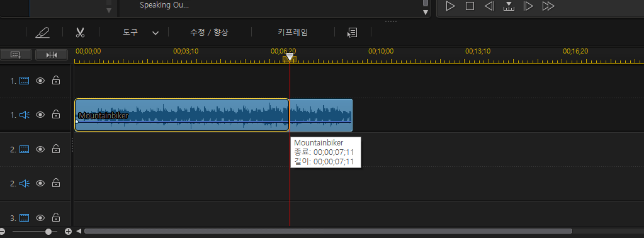Click the audio clip volume keyframe point
This screenshot has height=238, width=644.
point(77,122)
